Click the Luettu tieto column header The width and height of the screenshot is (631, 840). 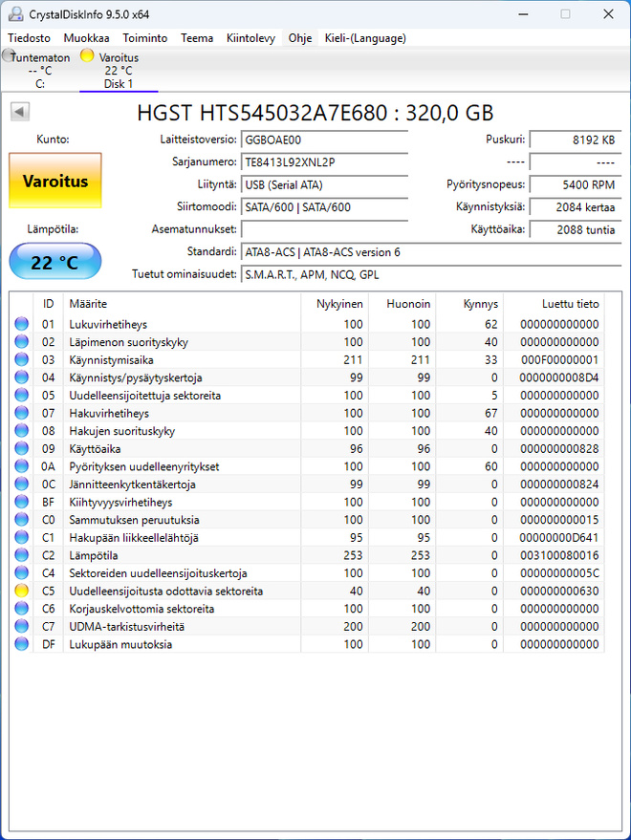click(554, 304)
